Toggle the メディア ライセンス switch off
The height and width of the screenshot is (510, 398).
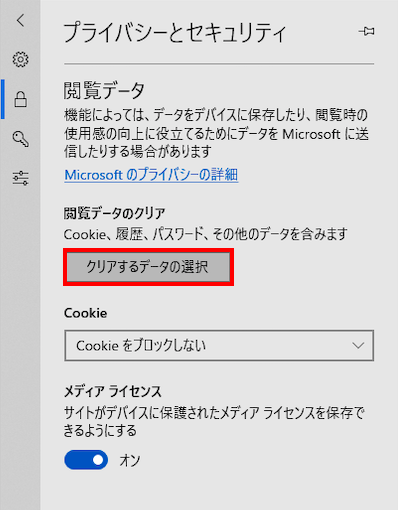86,460
